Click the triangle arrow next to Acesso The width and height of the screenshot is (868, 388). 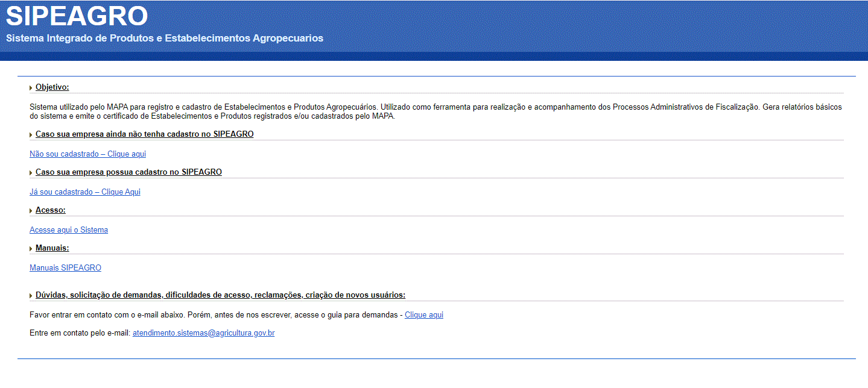click(31, 211)
